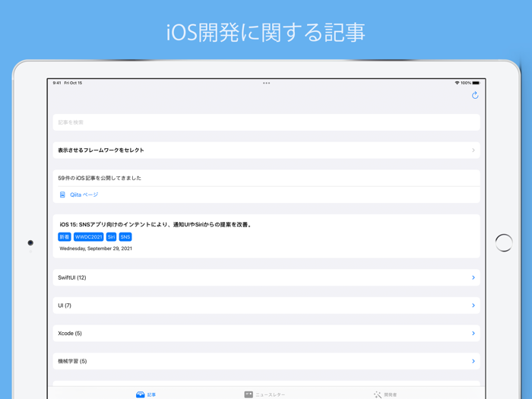Image resolution: width=532 pixels, height=399 pixels.
Task: Tap the iPad home button
Action: 504,243
